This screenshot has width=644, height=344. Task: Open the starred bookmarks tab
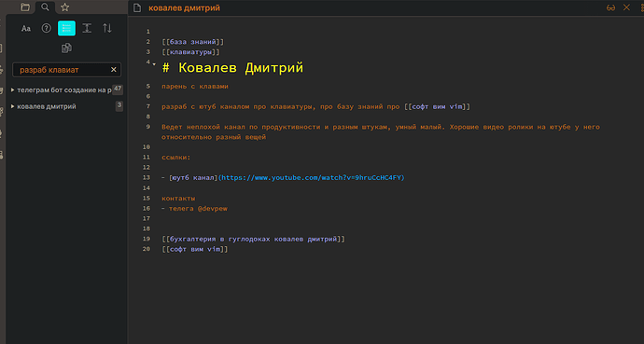click(65, 7)
